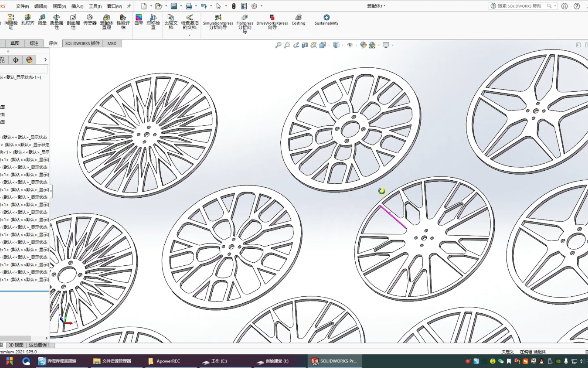The image size is (588, 368).
Task: Open the Options gear icon
Action: [254, 6]
